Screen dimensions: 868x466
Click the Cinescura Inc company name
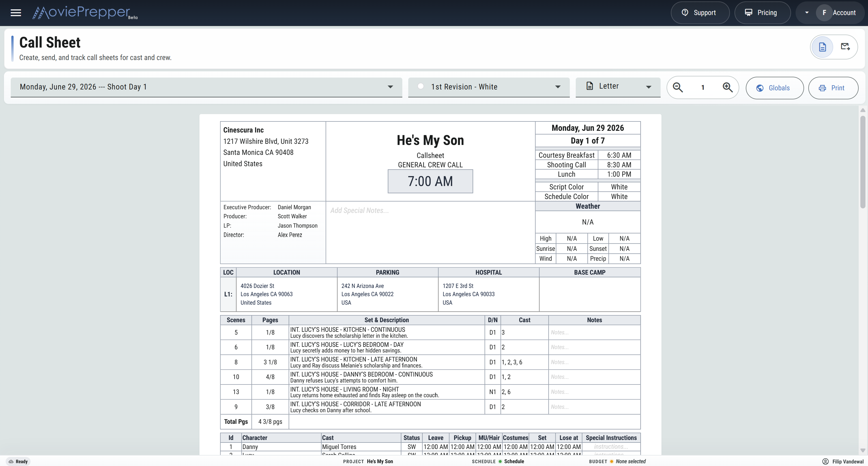pos(243,130)
